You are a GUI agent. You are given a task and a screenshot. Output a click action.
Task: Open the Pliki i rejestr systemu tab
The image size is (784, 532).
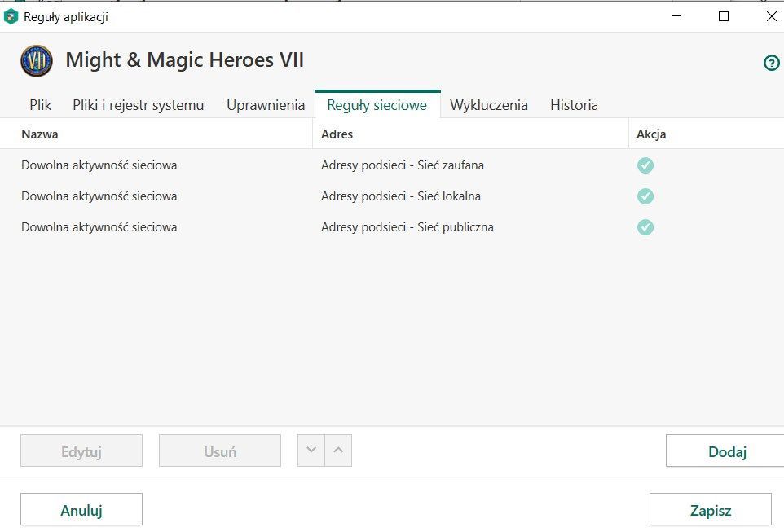138,105
